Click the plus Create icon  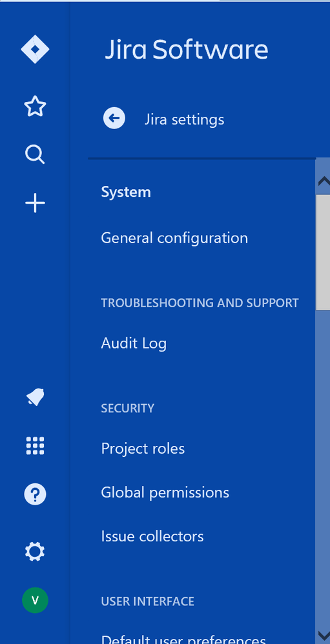[35, 203]
